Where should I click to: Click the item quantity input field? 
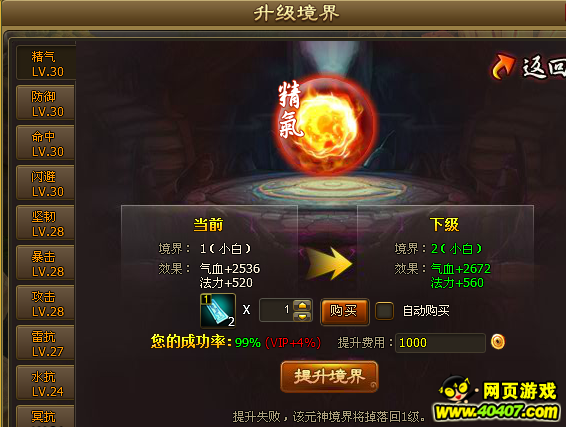pyautogui.click(x=277, y=310)
